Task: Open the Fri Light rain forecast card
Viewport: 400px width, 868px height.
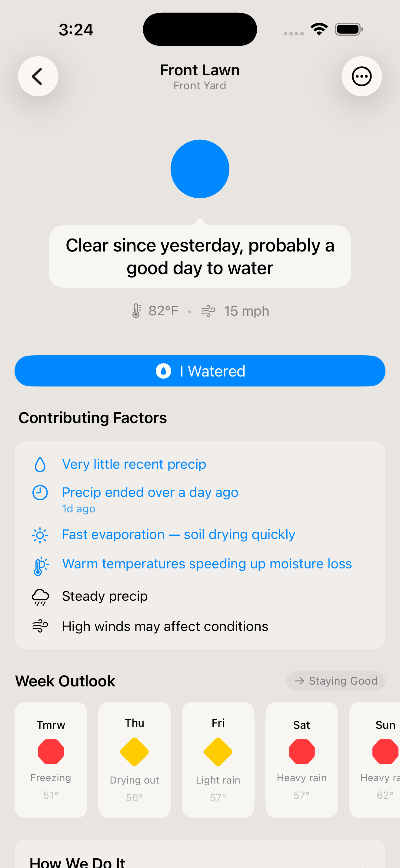Action: (x=218, y=760)
